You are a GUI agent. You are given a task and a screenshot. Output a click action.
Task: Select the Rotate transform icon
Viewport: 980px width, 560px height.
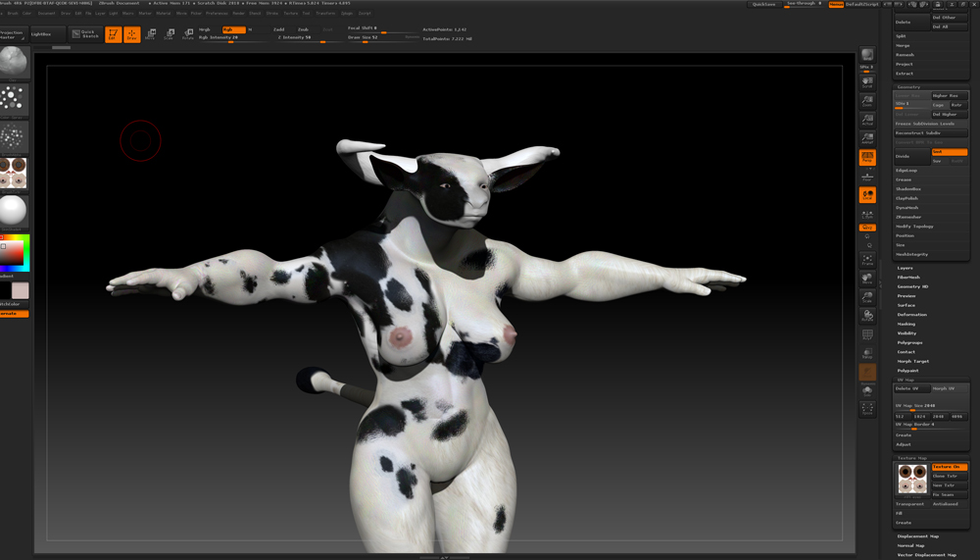[x=188, y=35]
